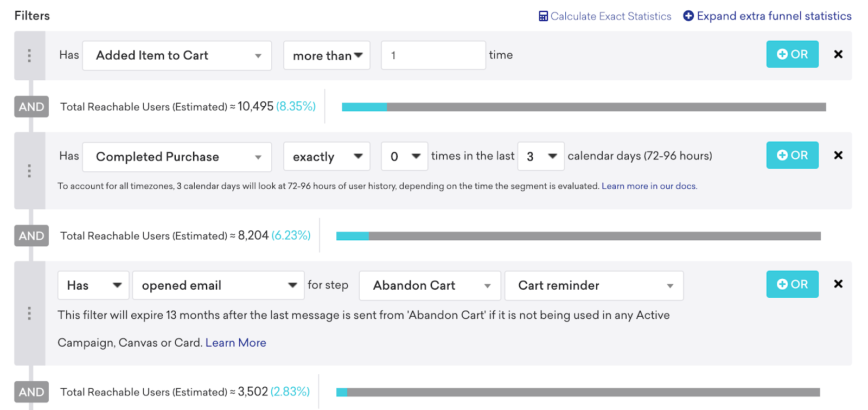Delete the opened email filter row
This screenshot has width=868, height=410.
coord(838,284)
